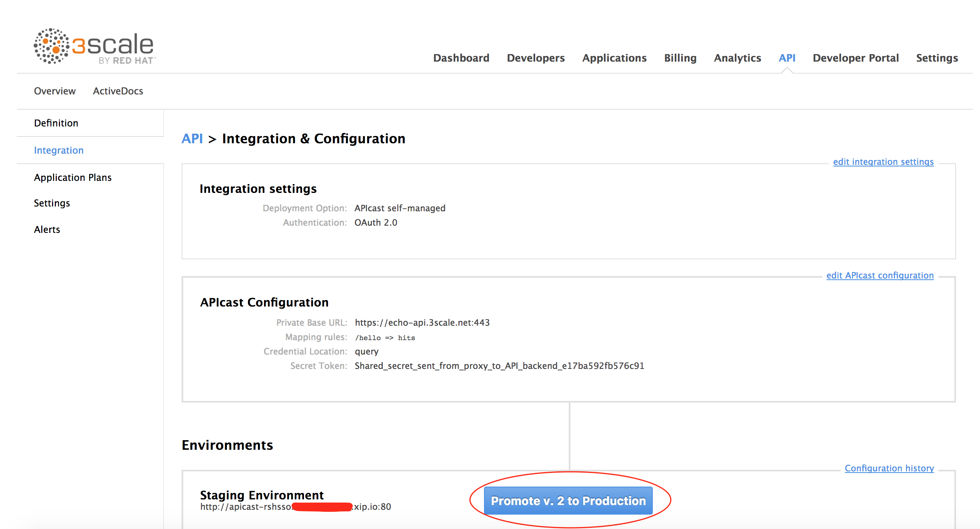The image size is (980, 529).
Task: Open Alerts in the sidebar
Action: point(47,230)
